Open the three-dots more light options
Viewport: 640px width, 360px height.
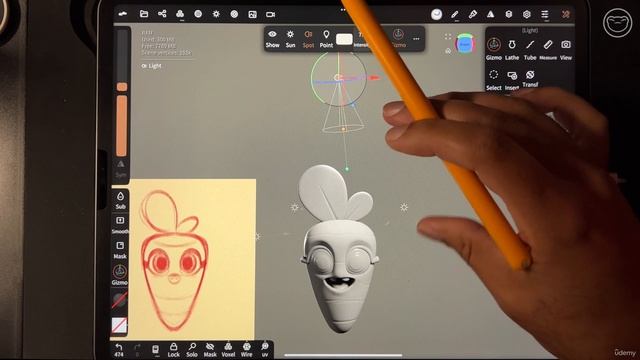(x=416, y=39)
